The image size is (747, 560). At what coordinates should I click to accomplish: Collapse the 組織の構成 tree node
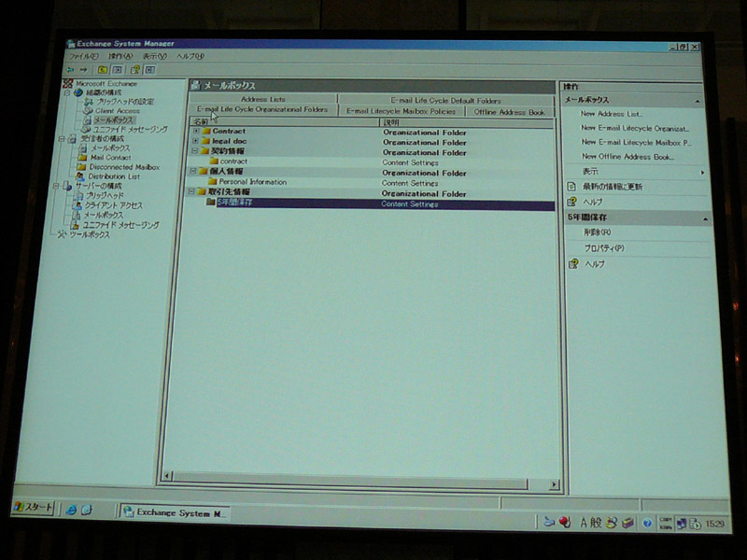[67, 92]
